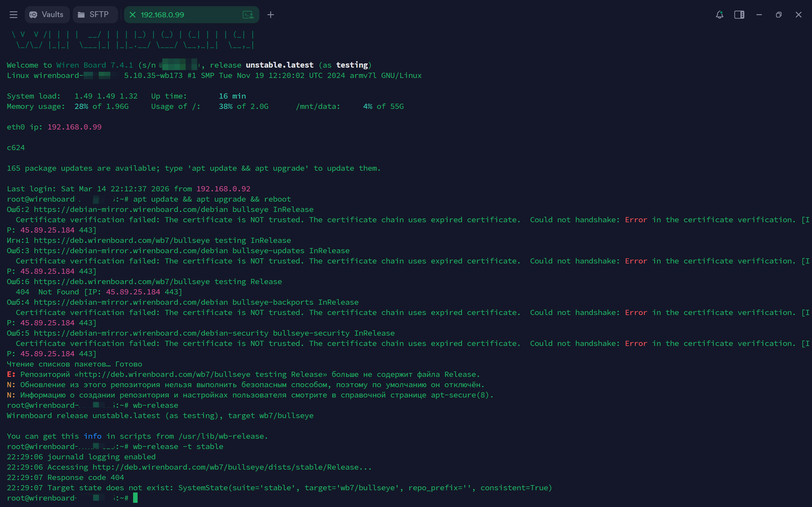Close the Termius window

[x=798, y=15]
